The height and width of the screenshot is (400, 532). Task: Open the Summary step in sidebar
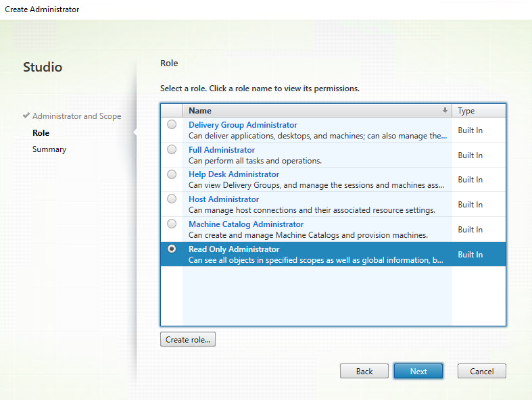tap(49, 149)
